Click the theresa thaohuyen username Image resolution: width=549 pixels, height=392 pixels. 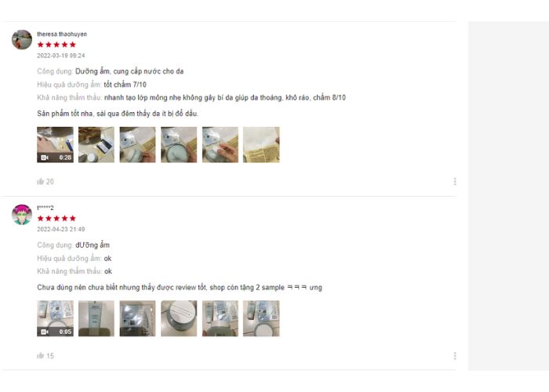point(62,34)
